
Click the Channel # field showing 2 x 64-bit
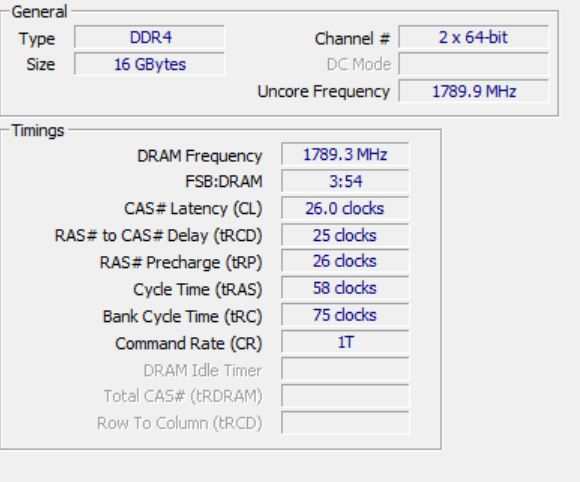474,37
